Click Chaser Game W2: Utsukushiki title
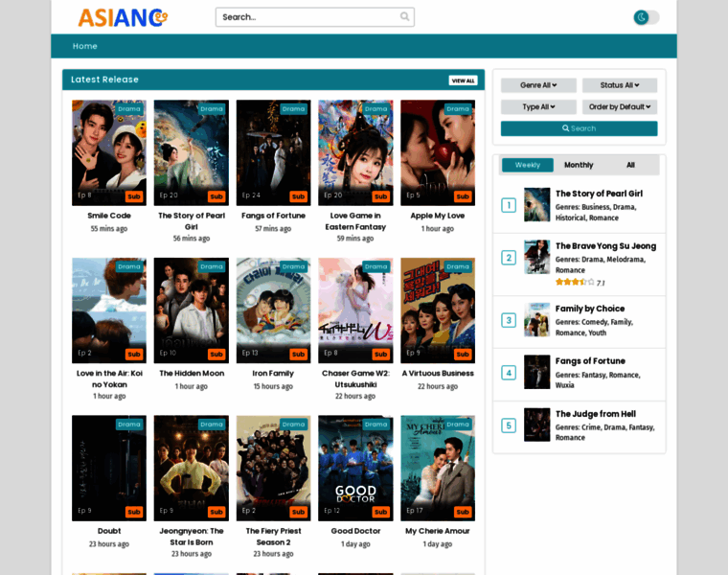This screenshot has height=575, width=728. click(355, 379)
